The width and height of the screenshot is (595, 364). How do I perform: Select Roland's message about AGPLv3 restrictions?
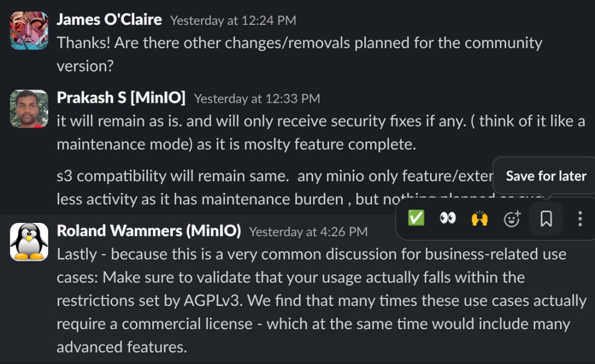[321, 300]
